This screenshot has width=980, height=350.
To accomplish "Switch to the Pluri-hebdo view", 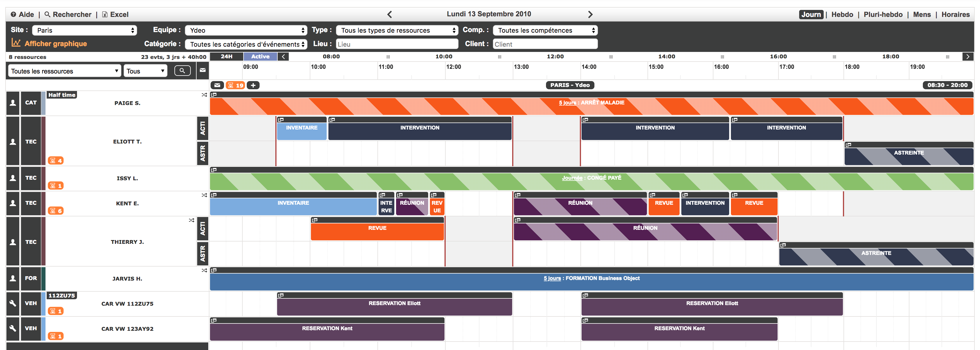I will click(883, 15).
